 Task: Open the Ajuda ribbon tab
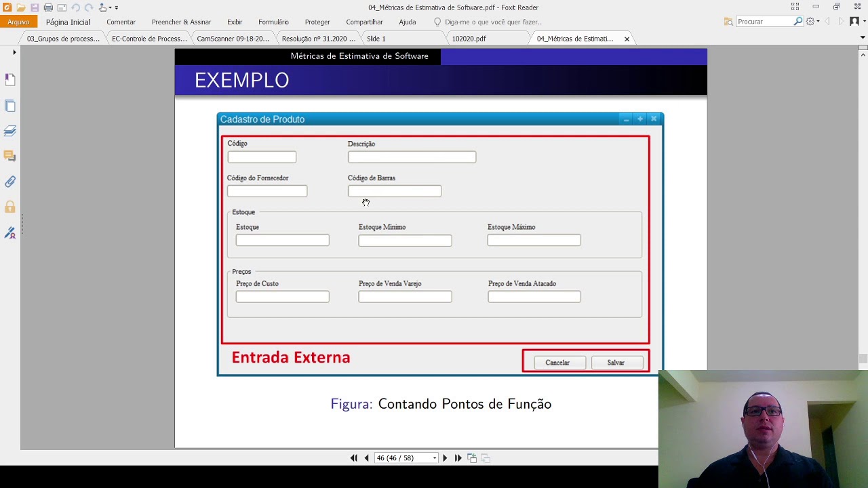coord(408,22)
